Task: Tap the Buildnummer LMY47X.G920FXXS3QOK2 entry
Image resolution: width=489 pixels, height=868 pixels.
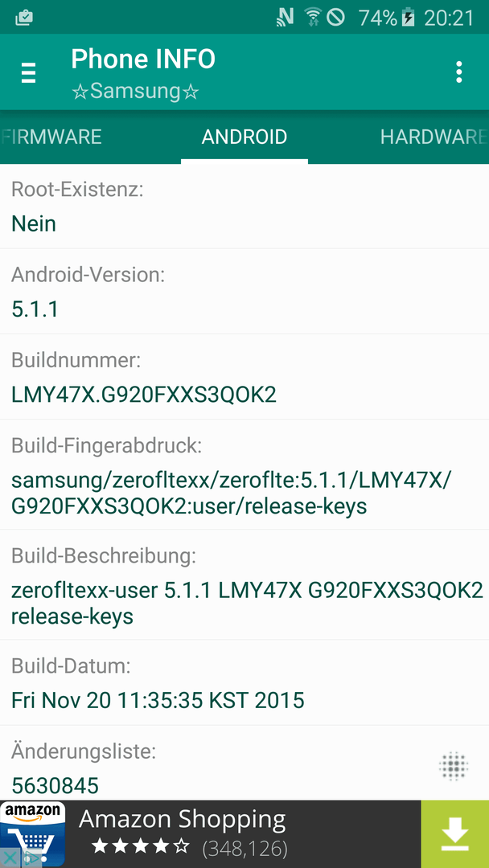Action: (x=244, y=377)
